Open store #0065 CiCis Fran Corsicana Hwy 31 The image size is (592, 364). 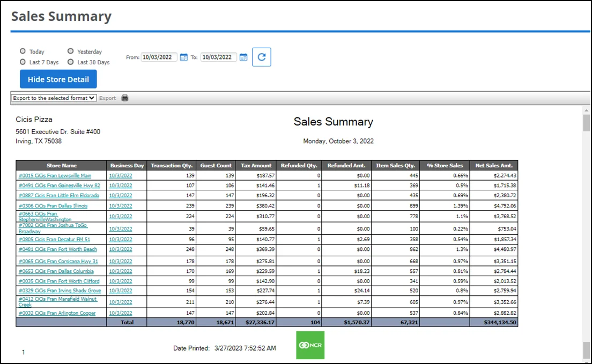[58, 261]
